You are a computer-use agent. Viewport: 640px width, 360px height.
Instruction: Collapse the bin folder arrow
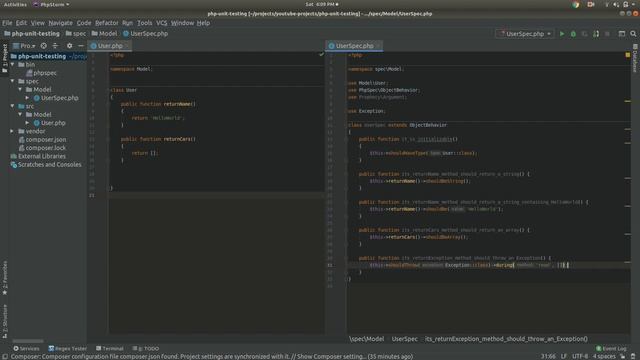12,64
